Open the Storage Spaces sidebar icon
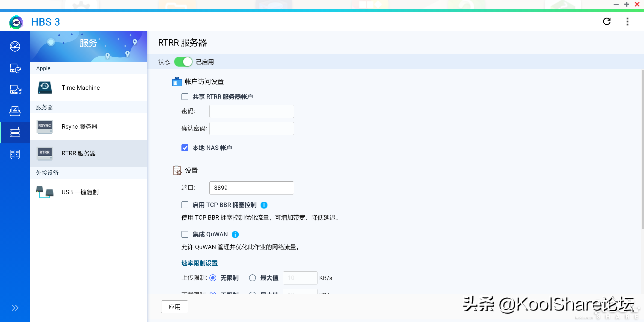 [15, 154]
